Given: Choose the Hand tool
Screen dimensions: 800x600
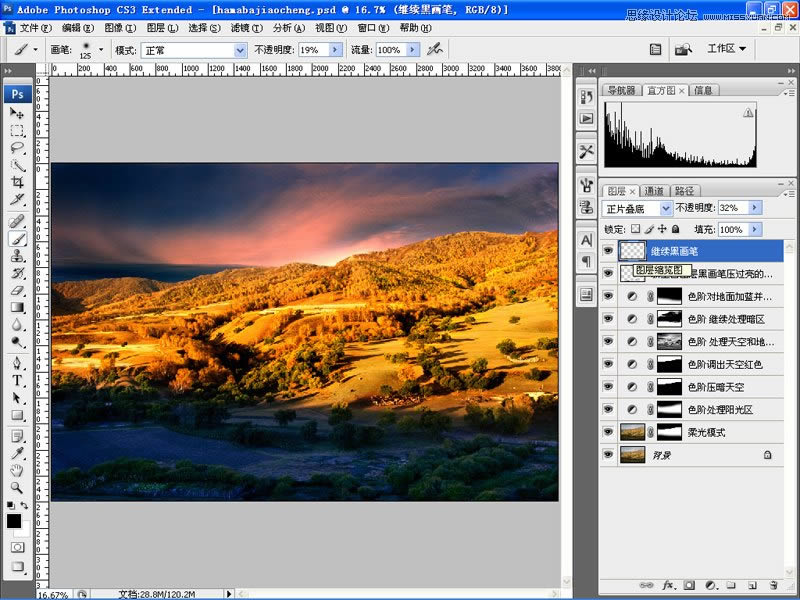Looking at the screenshot, I should (x=17, y=470).
